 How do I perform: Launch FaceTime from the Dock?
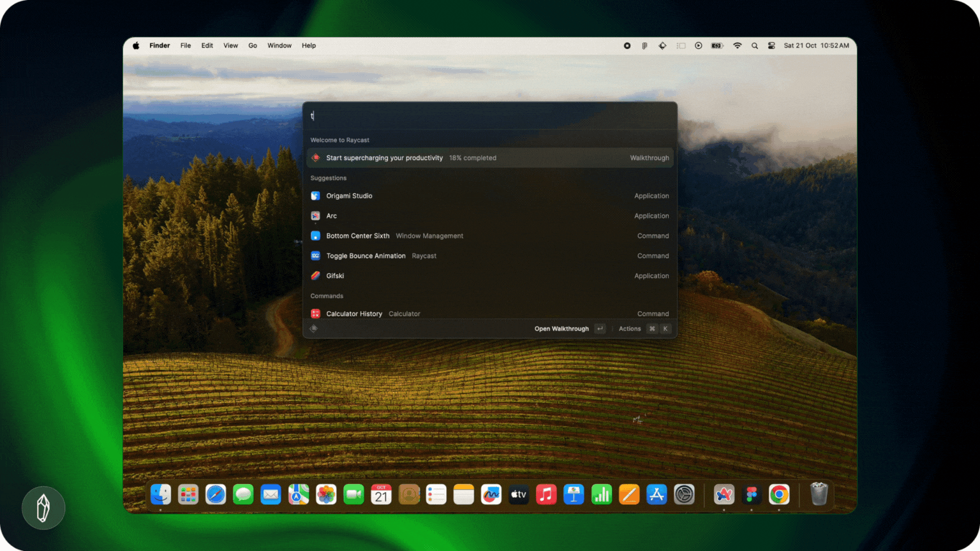coord(353,494)
